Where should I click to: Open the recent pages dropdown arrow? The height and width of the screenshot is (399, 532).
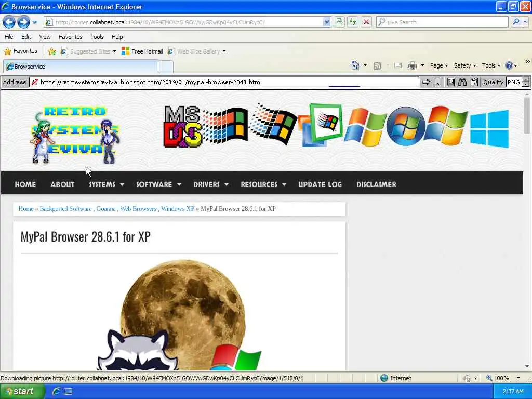pyautogui.click(x=35, y=22)
